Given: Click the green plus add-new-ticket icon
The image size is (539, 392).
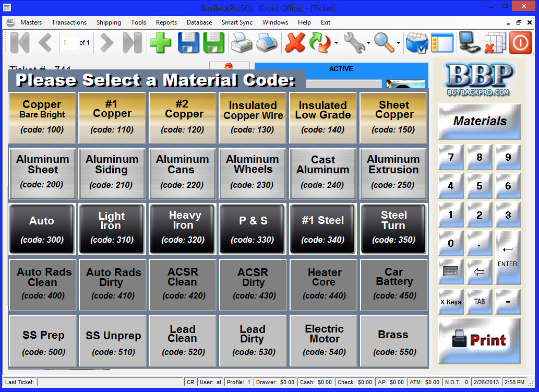Looking at the screenshot, I should pyautogui.click(x=160, y=43).
